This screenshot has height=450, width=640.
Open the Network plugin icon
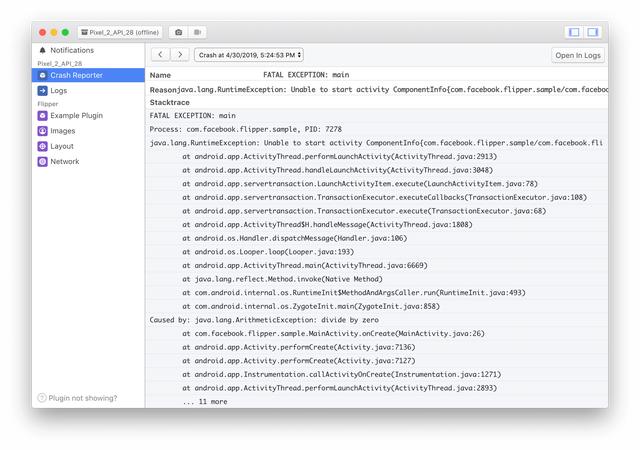pos(42,161)
